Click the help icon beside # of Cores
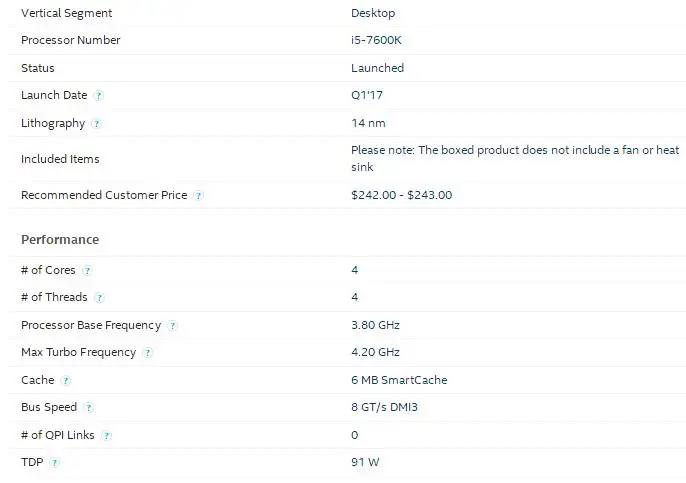Viewport: 686px width, 483px height. 87,270
